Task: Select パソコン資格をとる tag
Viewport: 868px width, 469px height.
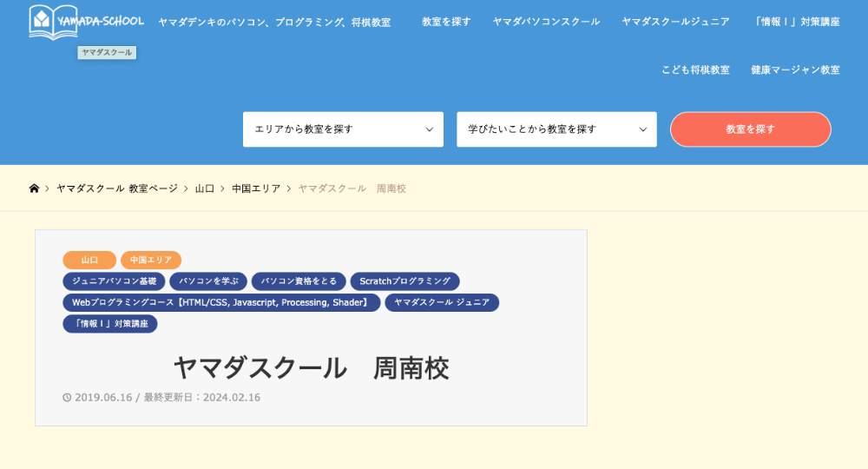Action: [x=299, y=281]
